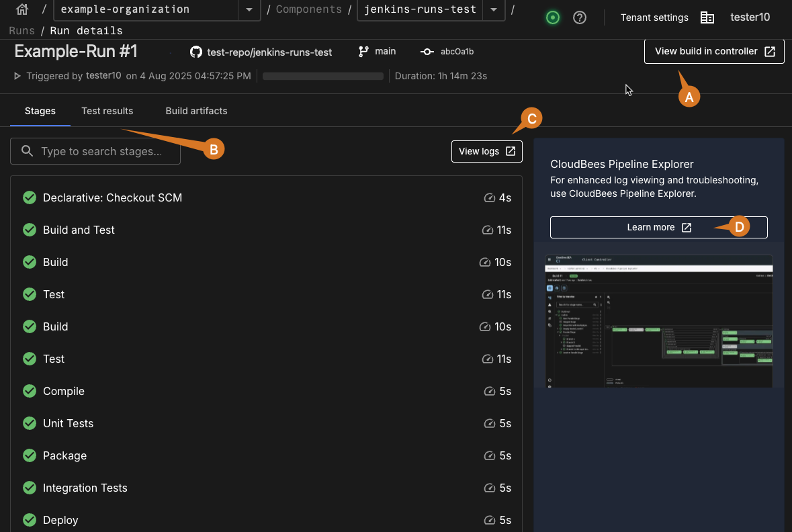Viewport: 792px width, 532px height.
Task: Click the green status indicator icon
Action: pyautogui.click(x=553, y=17)
